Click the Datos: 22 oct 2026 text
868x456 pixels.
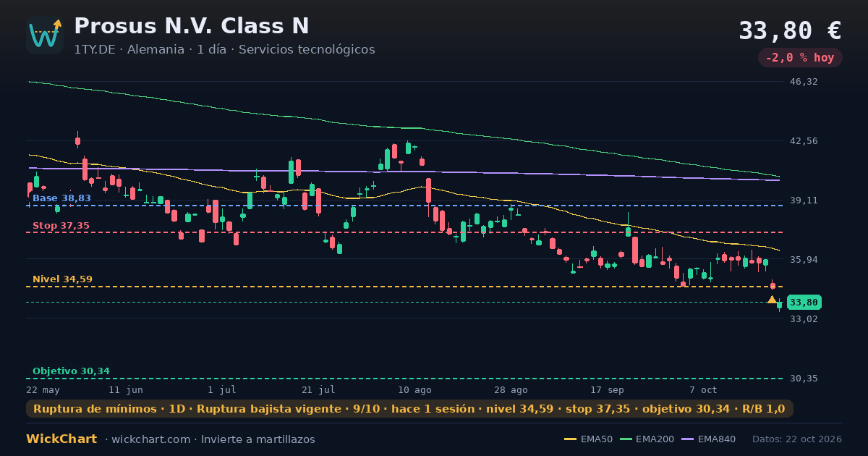coord(797,439)
